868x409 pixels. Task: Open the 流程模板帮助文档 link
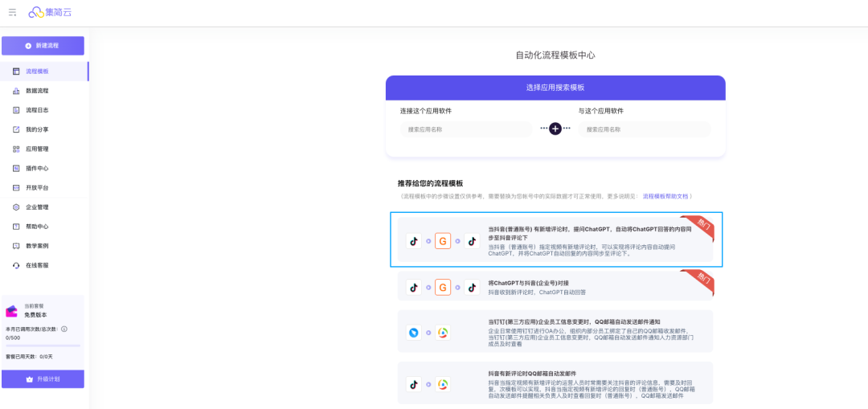click(x=665, y=196)
